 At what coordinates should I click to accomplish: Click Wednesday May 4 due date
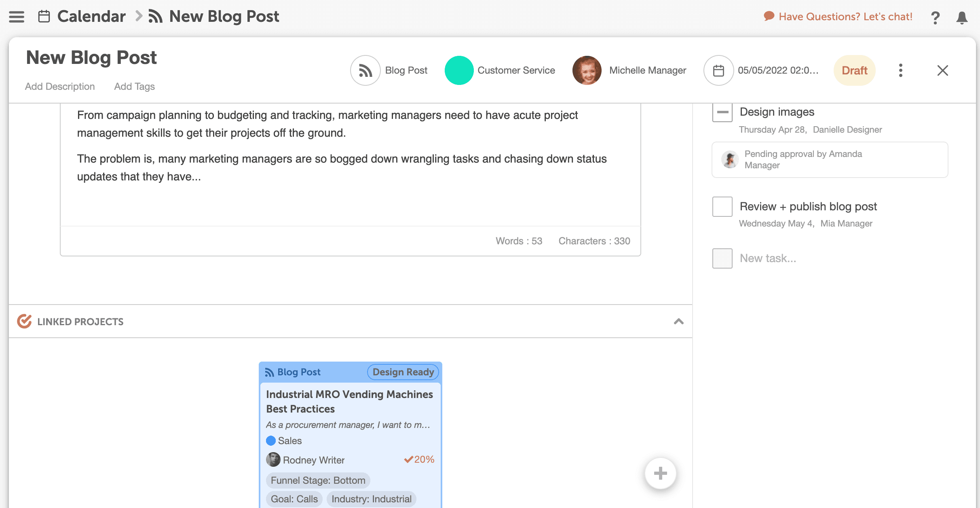(x=776, y=224)
